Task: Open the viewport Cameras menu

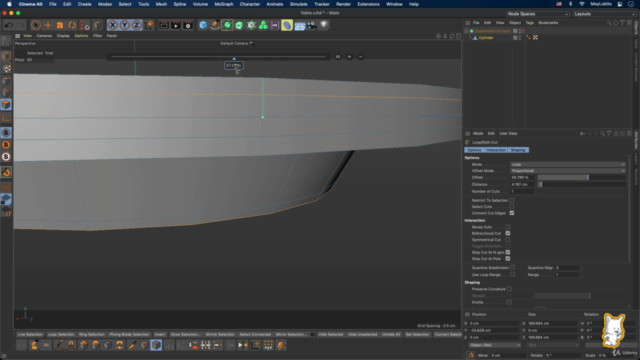Action: click(x=44, y=36)
